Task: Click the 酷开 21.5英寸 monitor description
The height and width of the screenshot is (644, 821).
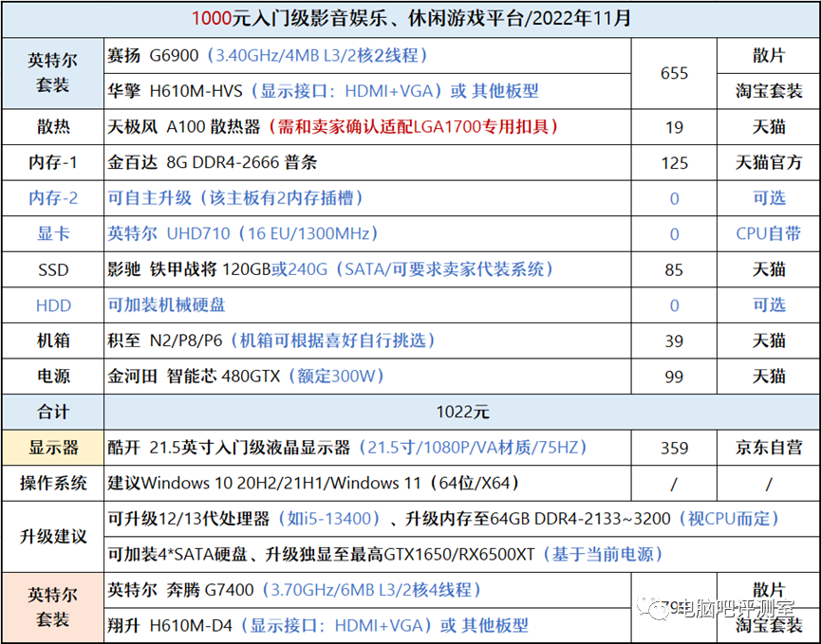Action: click(367, 448)
